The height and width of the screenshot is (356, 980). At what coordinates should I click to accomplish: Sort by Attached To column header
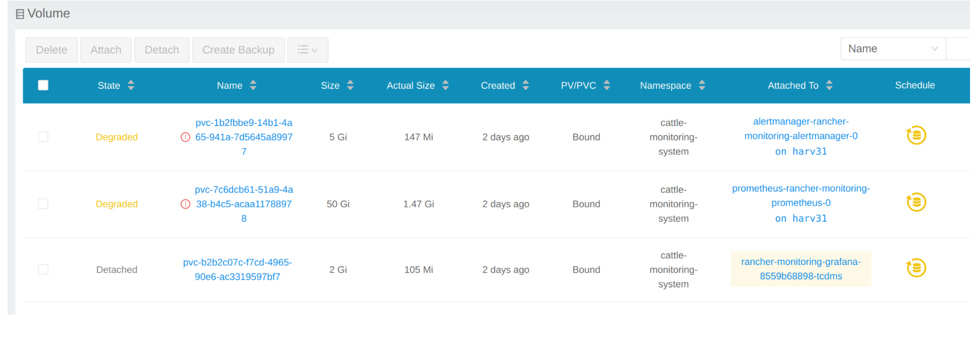pos(793,86)
